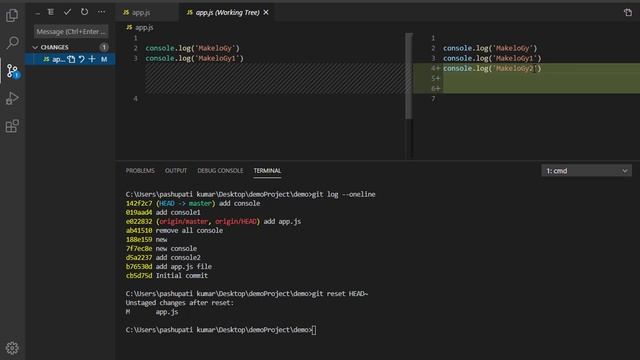The image size is (640, 360).
Task: Click console.log('MakeloGy') in left diff pane
Action: click(193, 48)
